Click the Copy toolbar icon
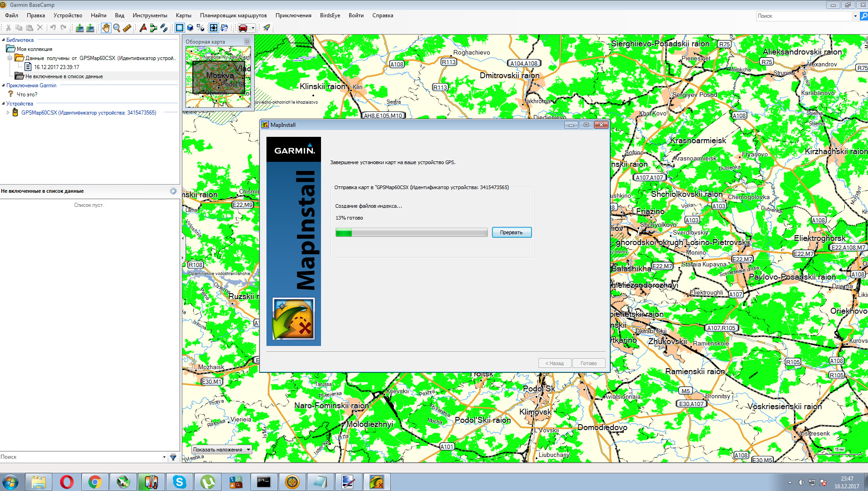This screenshot has height=491, width=868. pyautogui.click(x=19, y=28)
